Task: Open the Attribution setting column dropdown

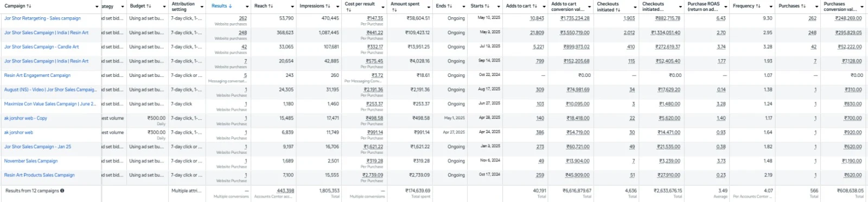Action: (x=201, y=6)
